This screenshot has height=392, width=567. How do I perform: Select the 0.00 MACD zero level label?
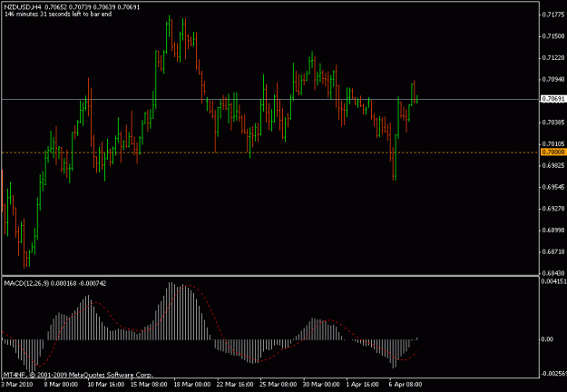point(547,339)
